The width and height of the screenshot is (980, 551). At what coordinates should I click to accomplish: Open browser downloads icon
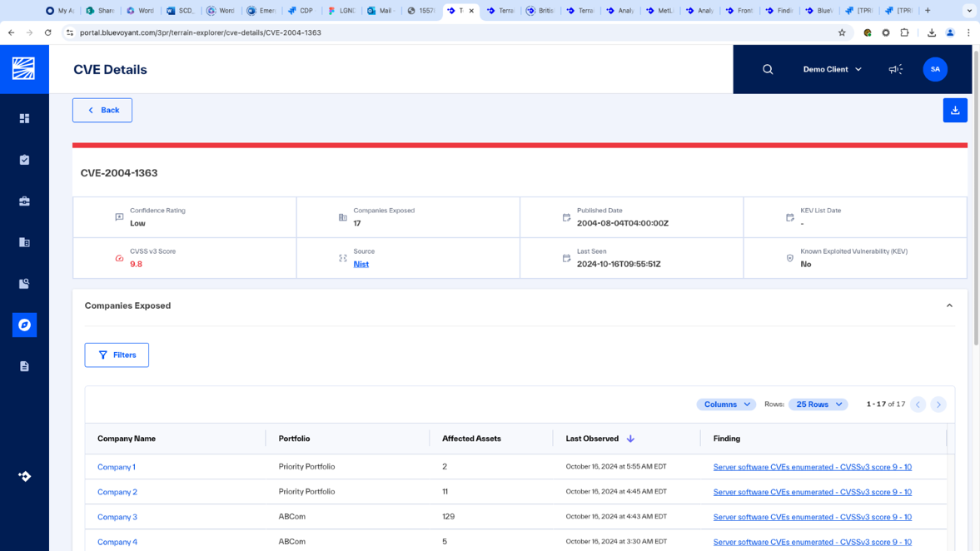coord(931,32)
